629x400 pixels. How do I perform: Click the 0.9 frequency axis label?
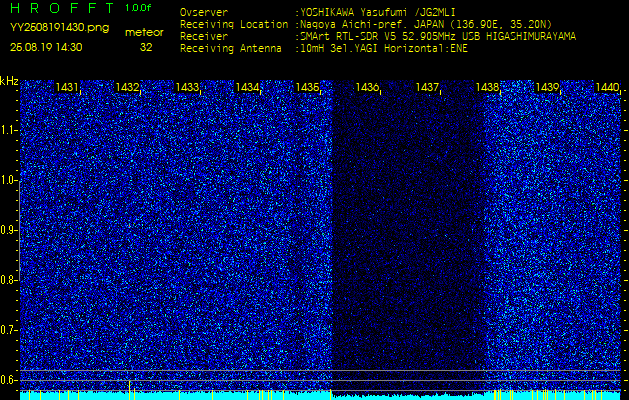tap(6, 230)
